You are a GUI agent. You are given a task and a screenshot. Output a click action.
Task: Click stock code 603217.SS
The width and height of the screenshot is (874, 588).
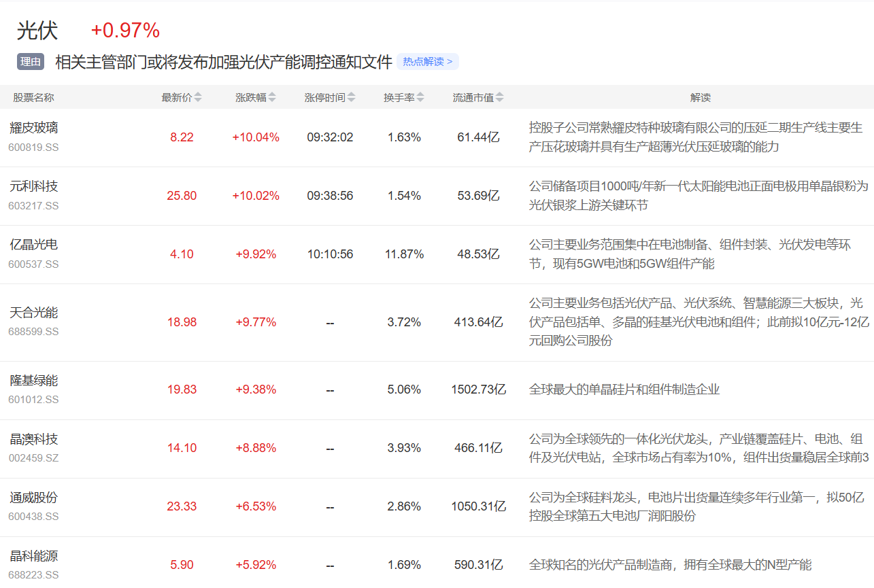click(34, 205)
